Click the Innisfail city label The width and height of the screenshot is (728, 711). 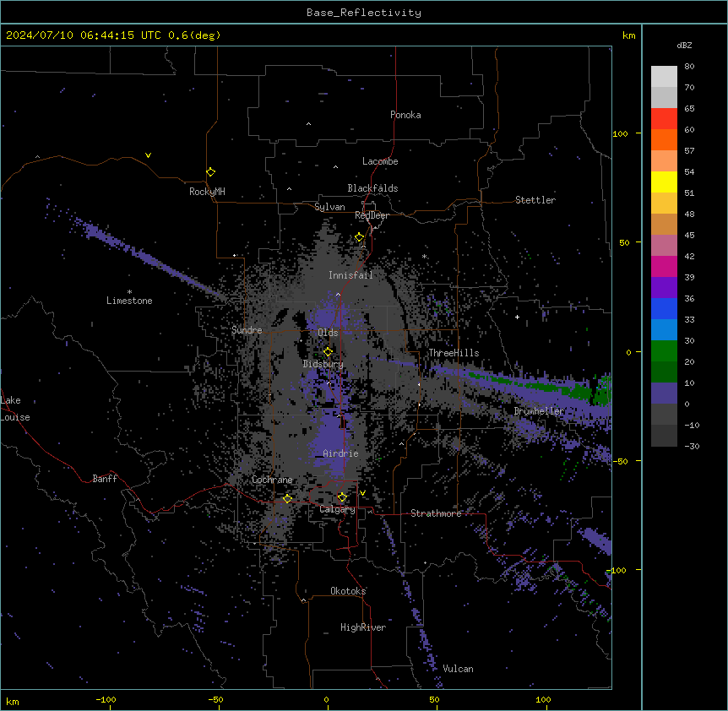coord(350,275)
